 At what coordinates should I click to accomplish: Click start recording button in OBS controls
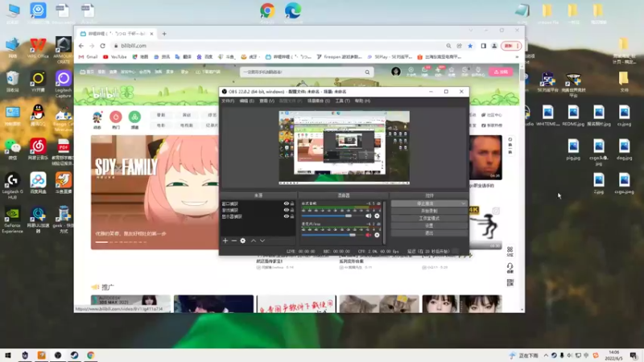[x=429, y=211]
